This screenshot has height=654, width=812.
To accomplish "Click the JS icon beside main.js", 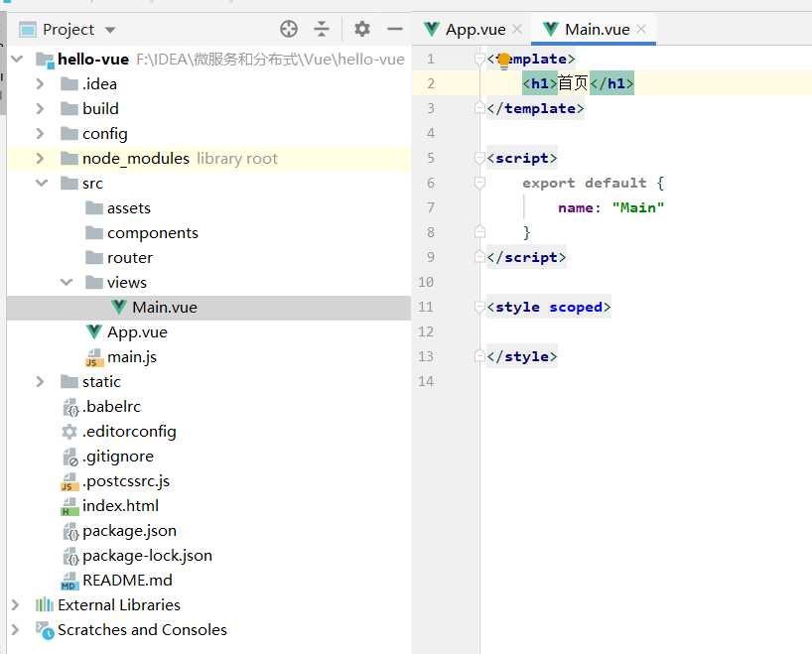I will (x=94, y=357).
